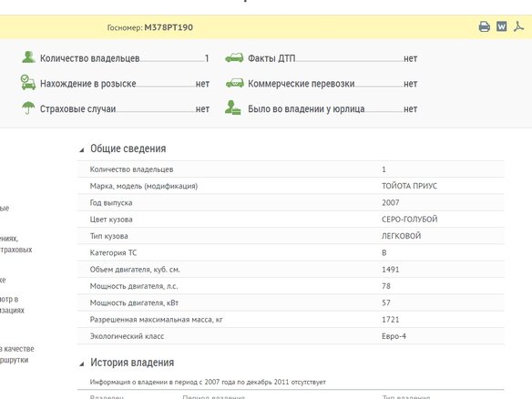Click the ЛЕГКОВОЙ body type value

coord(402,236)
